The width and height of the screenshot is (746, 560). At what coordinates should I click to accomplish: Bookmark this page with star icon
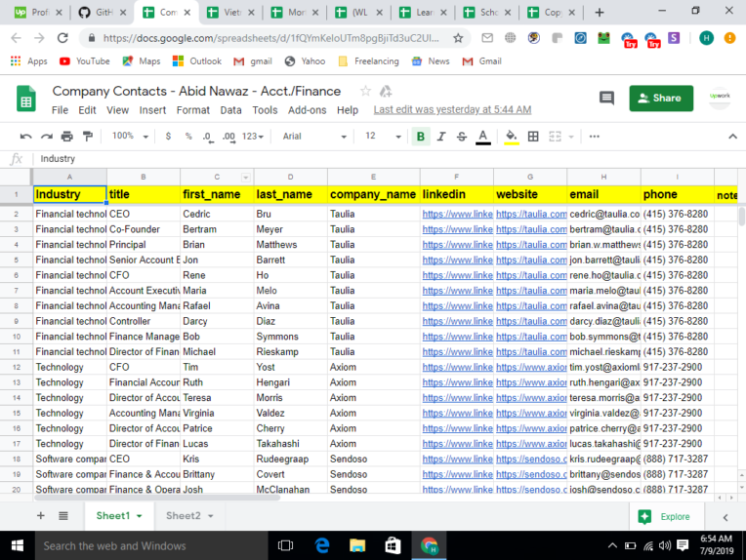coord(458,38)
